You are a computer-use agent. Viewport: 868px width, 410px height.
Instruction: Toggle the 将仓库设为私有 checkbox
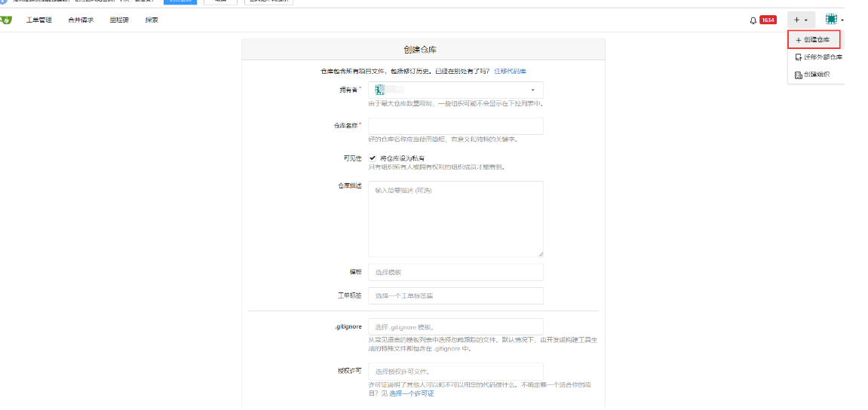click(373, 158)
